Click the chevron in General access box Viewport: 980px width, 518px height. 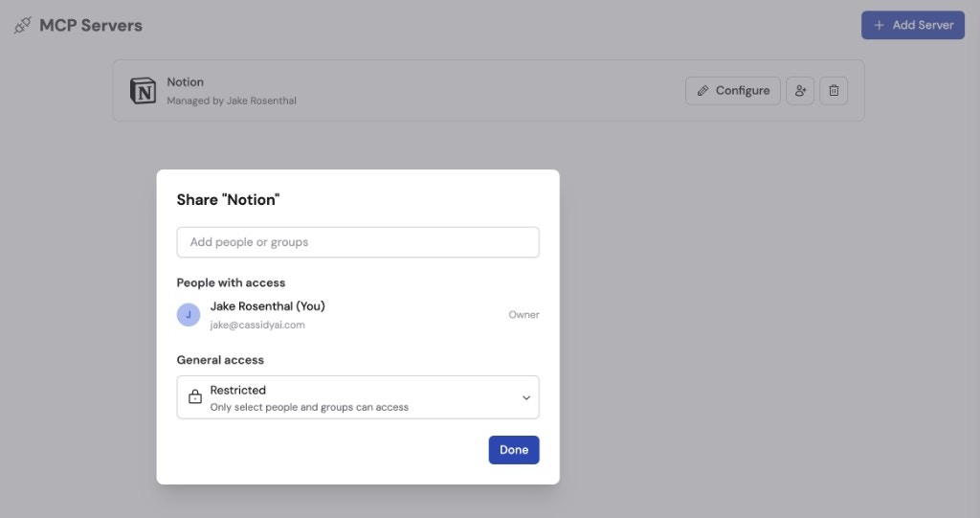[526, 398]
